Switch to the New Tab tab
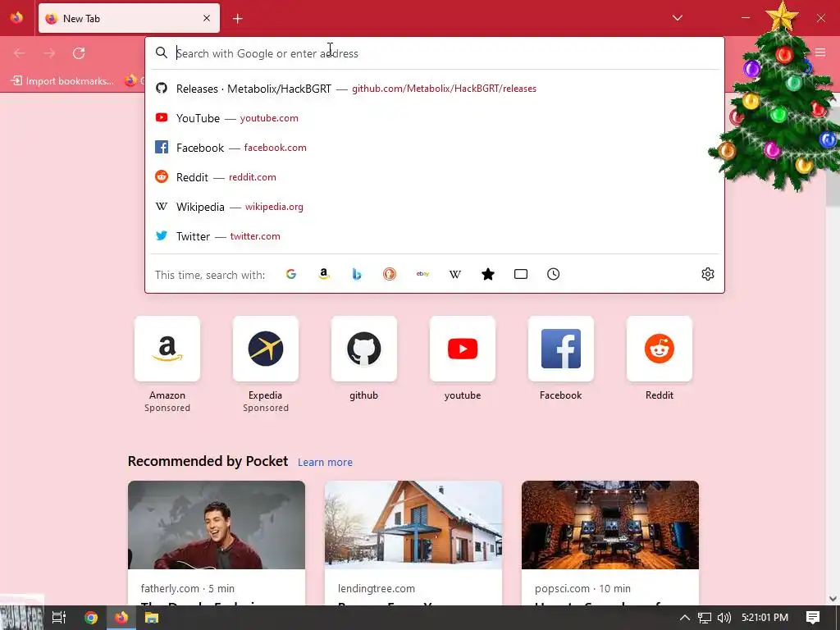840x630 pixels. point(129,18)
